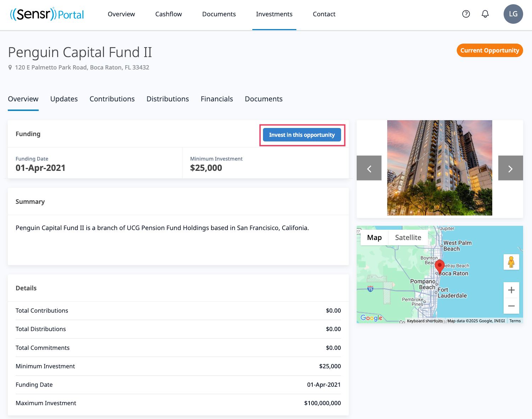Switch to the Distributions tab
This screenshot has height=419, width=532.
click(x=168, y=99)
